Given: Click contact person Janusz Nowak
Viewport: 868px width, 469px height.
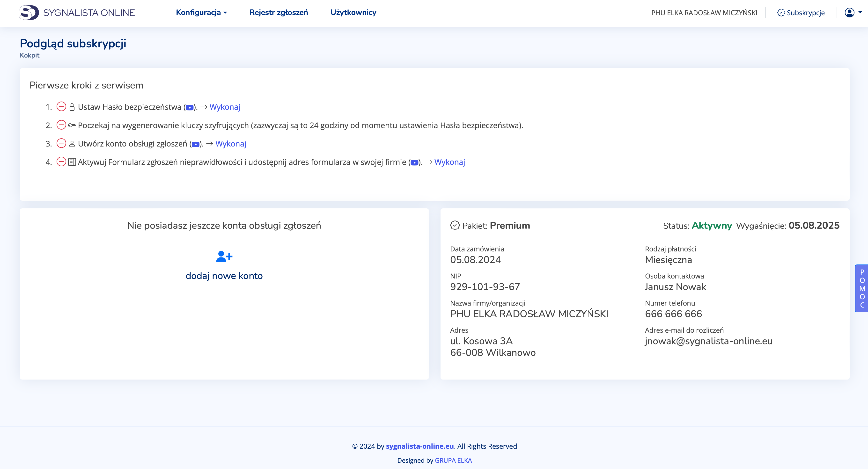Looking at the screenshot, I should [676, 287].
